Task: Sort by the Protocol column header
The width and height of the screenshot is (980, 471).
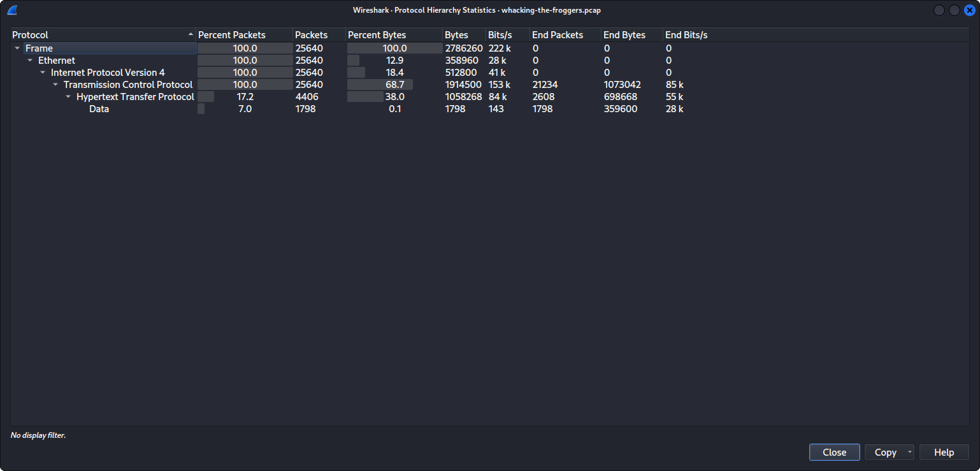Action: (x=103, y=35)
